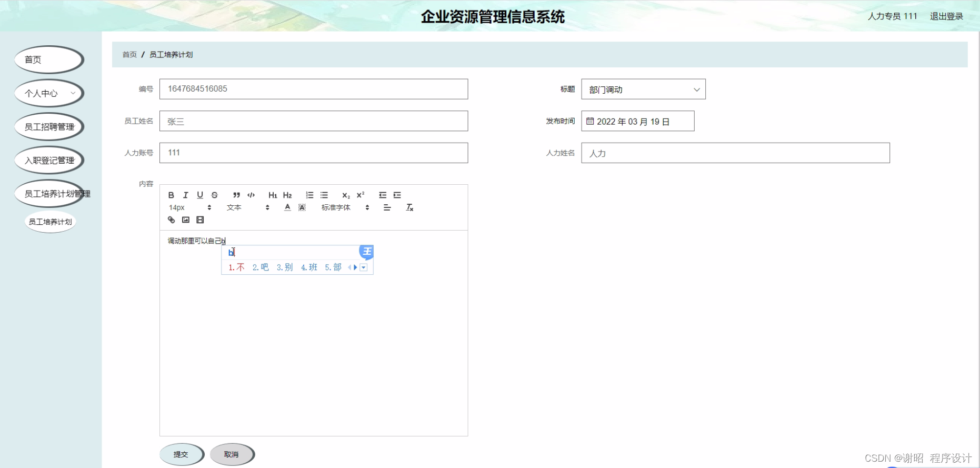Image resolution: width=980 pixels, height=468 pixels.
Task: Choose IME candidate 3.别
Action: (285, 267)
